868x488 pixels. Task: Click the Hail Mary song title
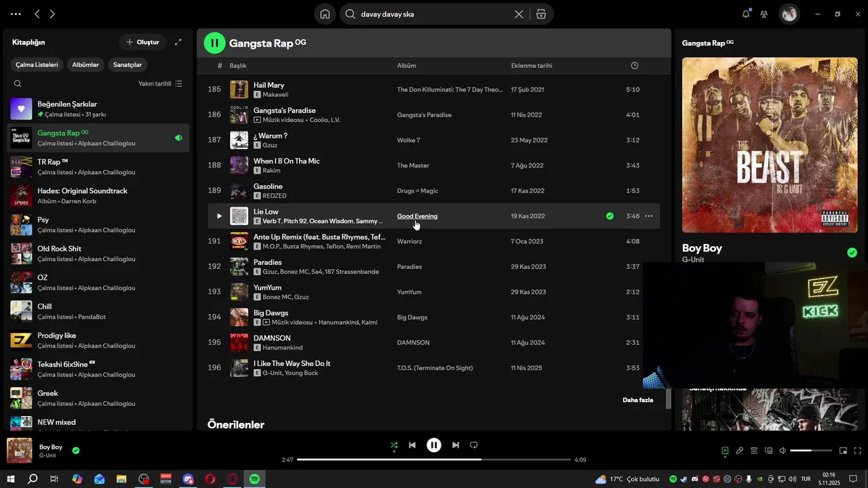269,85
